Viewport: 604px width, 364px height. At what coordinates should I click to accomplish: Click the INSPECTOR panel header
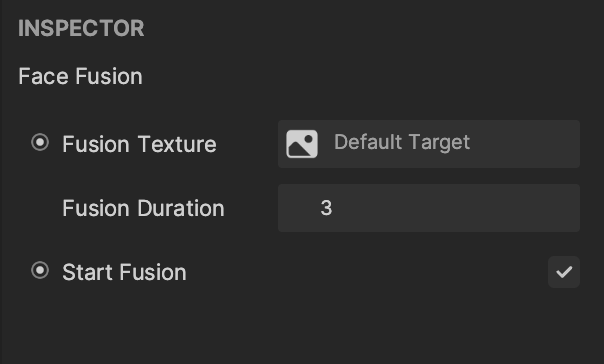point(81,28)
